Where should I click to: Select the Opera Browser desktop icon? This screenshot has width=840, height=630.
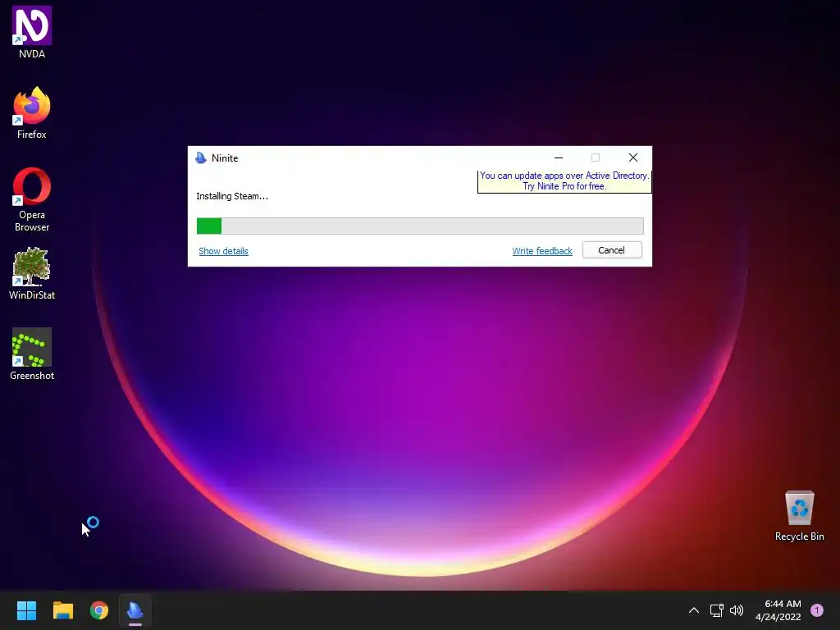click(x=32, y=199)
